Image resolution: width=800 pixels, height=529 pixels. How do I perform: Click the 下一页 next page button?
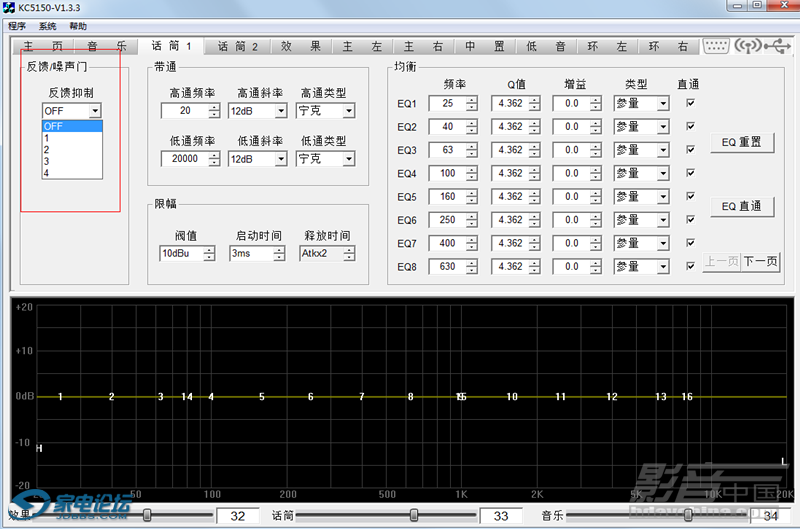[759, 262]
